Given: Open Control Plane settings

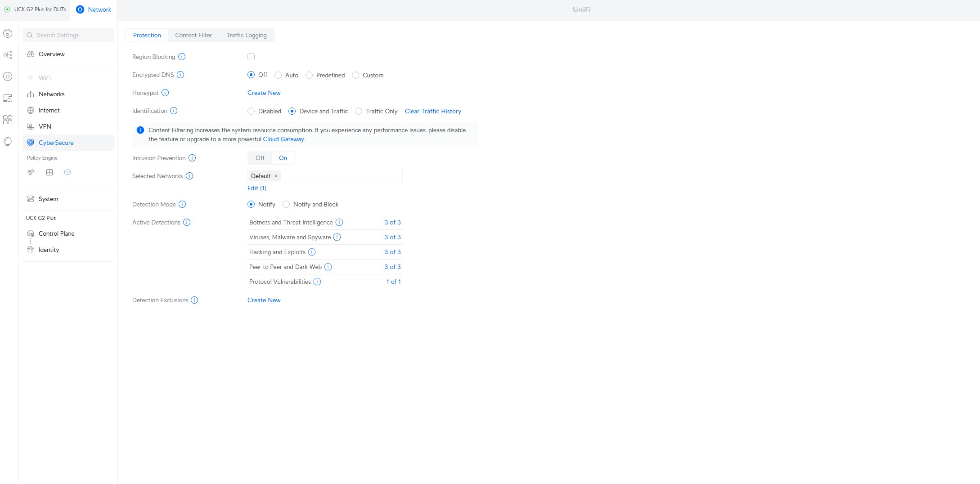Looking at the screenshot, I should point(68,233).
